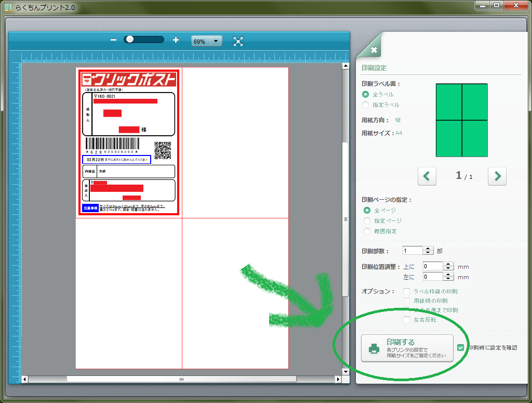This screenshot has height=403, width=532.
Task: Click the 上に offset input field
Action: (433, 267)
